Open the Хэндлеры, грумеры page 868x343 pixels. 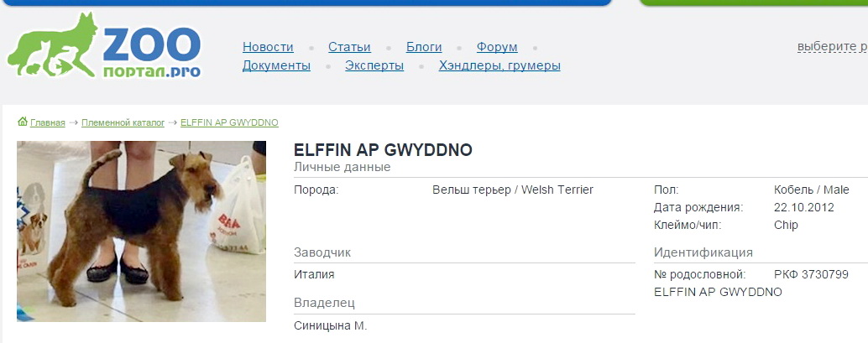[499, 65]
